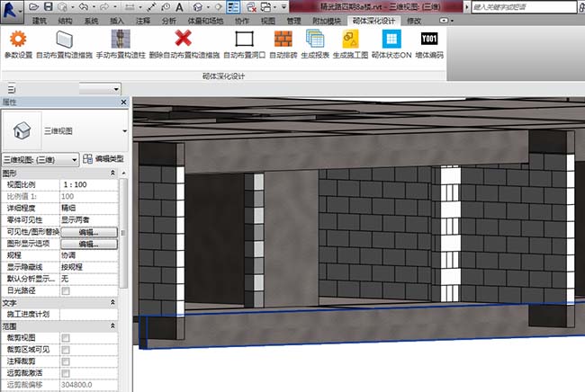Open the 修改 ribbon tab
Viewport: 585px width, 392px height.
414,21
